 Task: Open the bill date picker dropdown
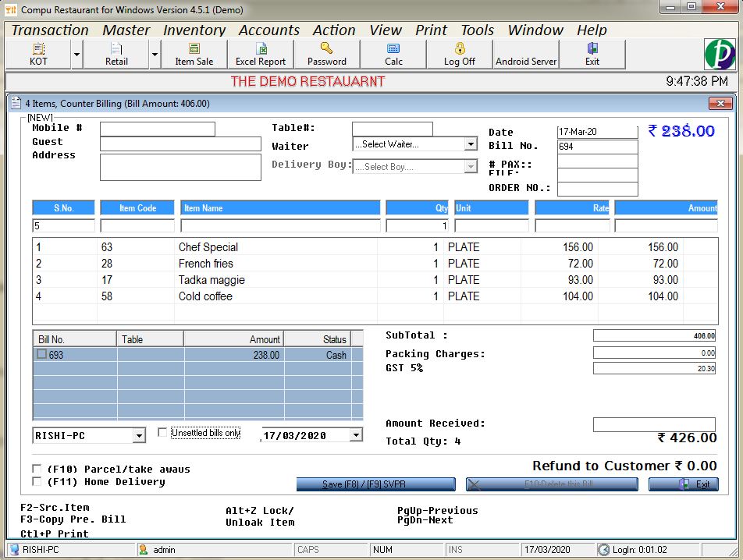tap(356, 435)
